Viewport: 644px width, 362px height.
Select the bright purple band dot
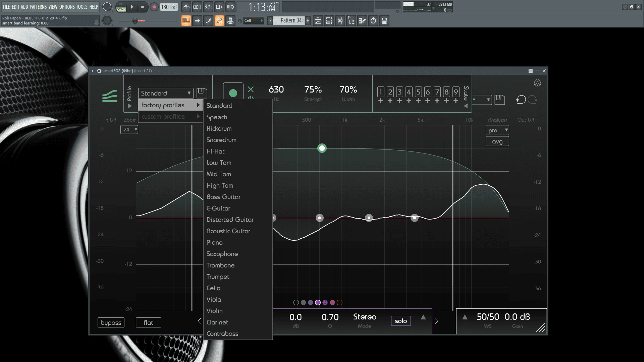click(x=318, y=303)
